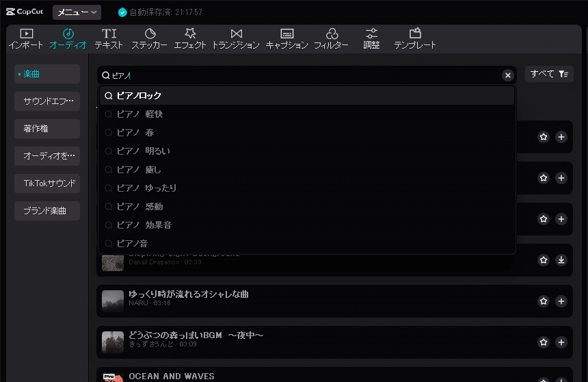The width and height of the screenshot is (588, 382).
Task: Open the Sticker tab
Action: (x=149, y=39)
